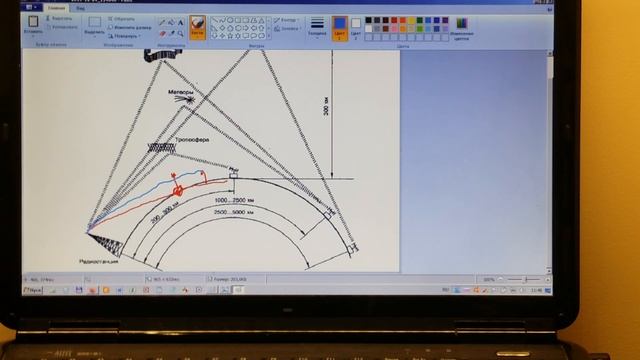Screen dimensions: 640x360
Task: Pick the green color swatch in top row
Action: pyautogui.click(x=420, y=20)
